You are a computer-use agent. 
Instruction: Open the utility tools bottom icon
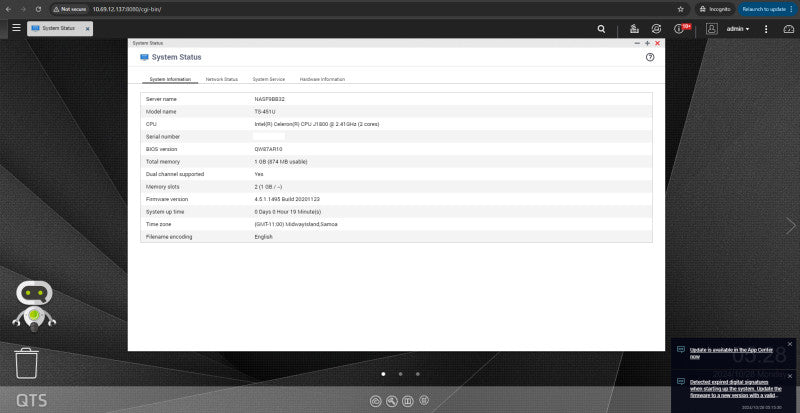(392, 401)
